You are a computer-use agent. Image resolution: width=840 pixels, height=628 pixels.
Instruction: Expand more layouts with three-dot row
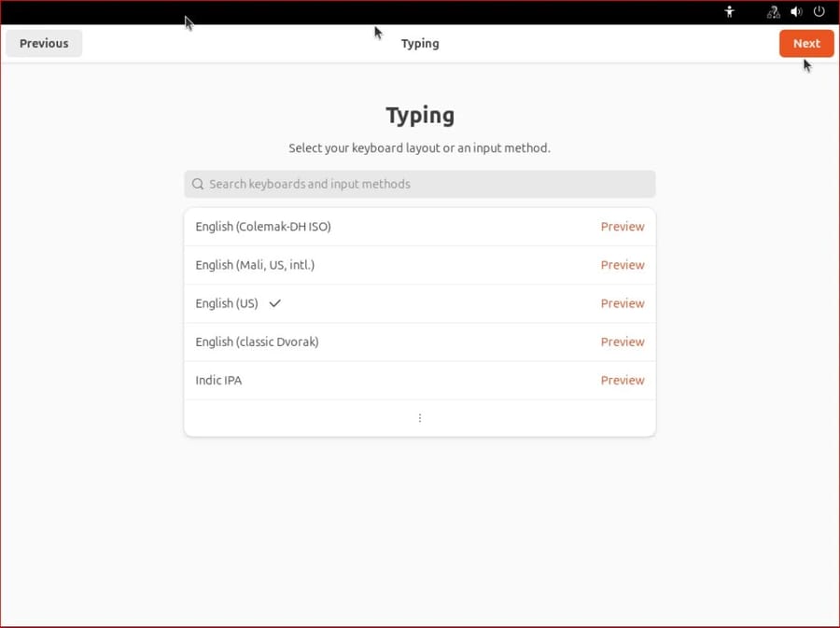click(x=419, y=418)
